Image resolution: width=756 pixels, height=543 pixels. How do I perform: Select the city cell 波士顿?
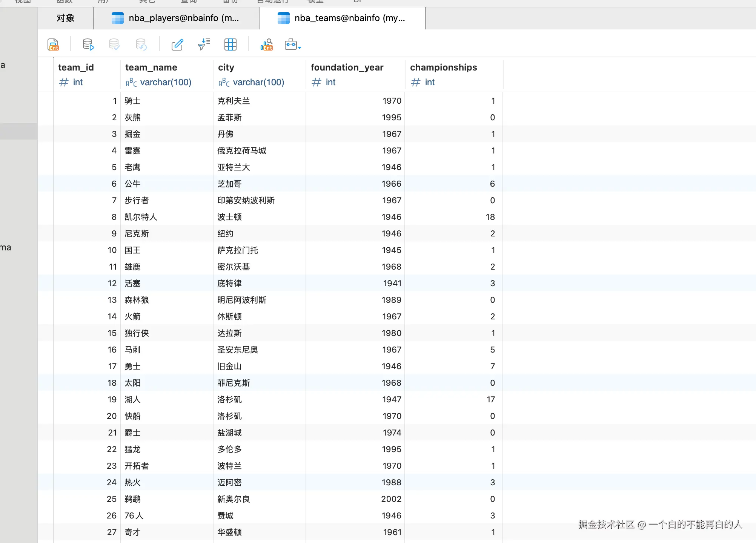click(x=229, y=217)
